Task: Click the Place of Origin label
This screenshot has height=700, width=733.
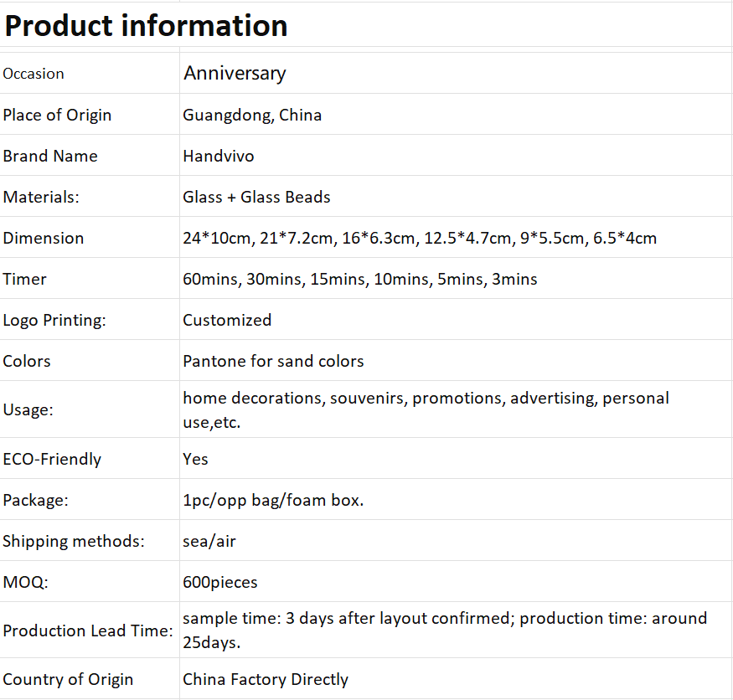Action: coord(57,115)
